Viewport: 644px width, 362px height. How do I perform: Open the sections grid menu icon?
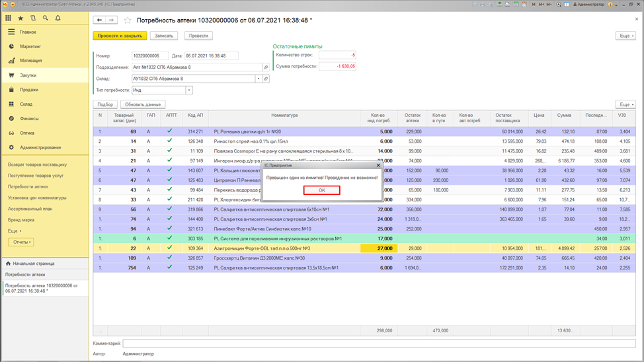[x=9, y=18]
